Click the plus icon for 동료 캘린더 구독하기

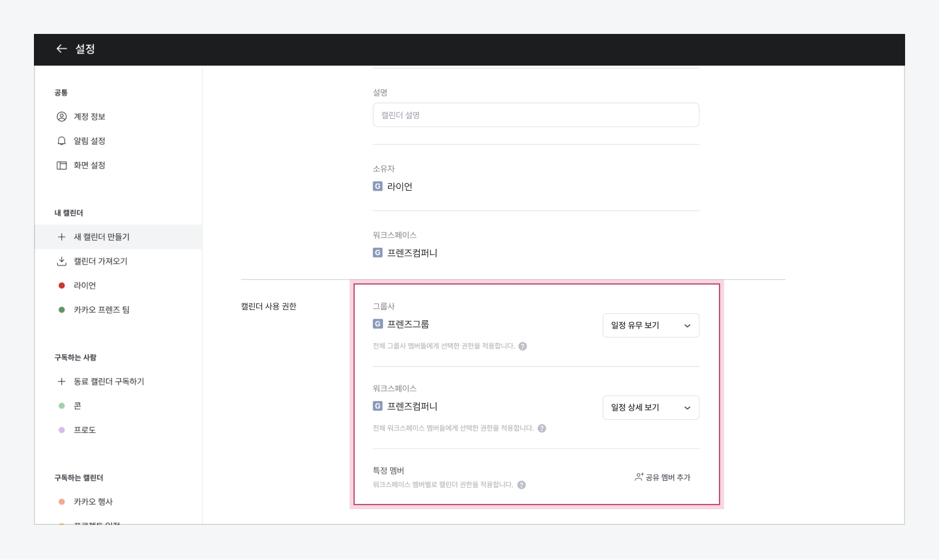(62, 382)
